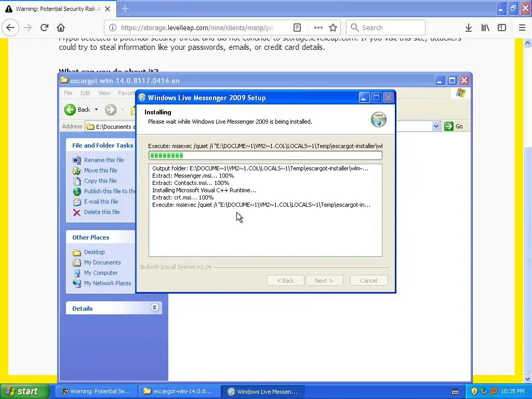Click the installer progress bar

(x=265, y=155)
